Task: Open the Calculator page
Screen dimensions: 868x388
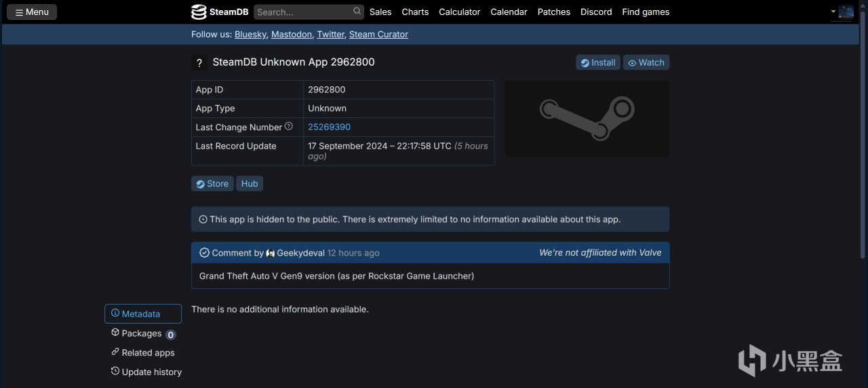Action: pyautogui.click(x=459, y=12)
